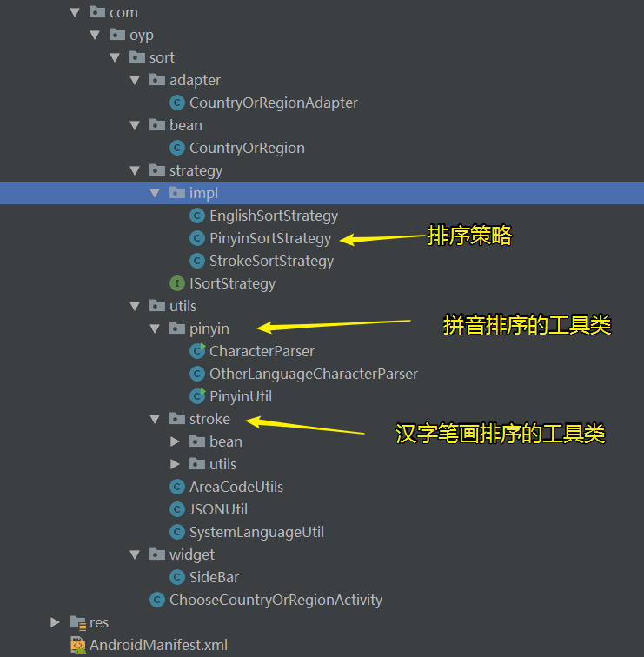Select the highlighted impl label

coord(203,194)
